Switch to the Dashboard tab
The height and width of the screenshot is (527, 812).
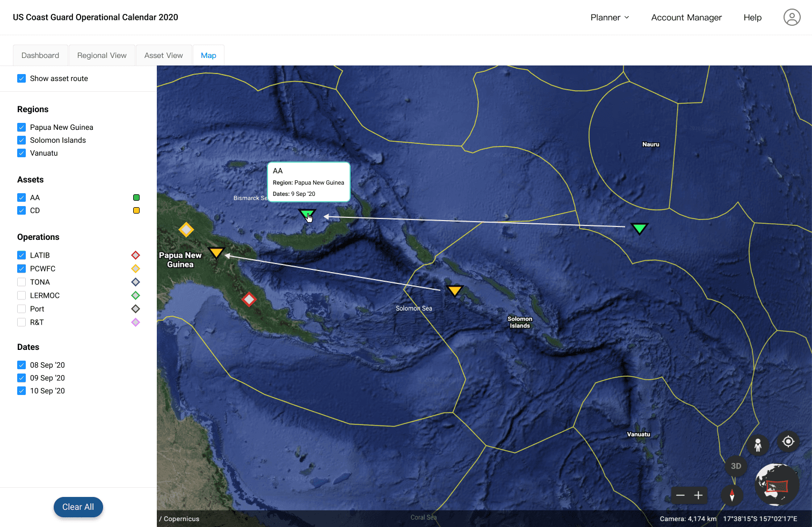tap(40, 55)
